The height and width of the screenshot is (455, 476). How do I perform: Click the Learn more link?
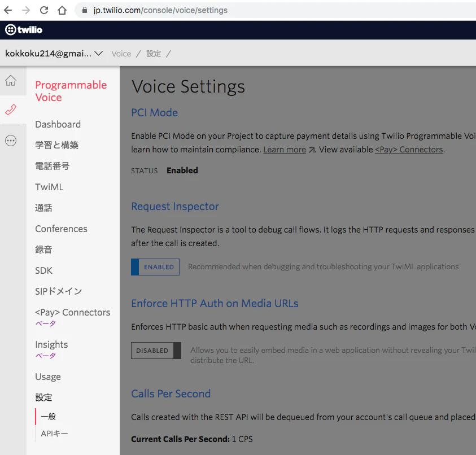285,150
